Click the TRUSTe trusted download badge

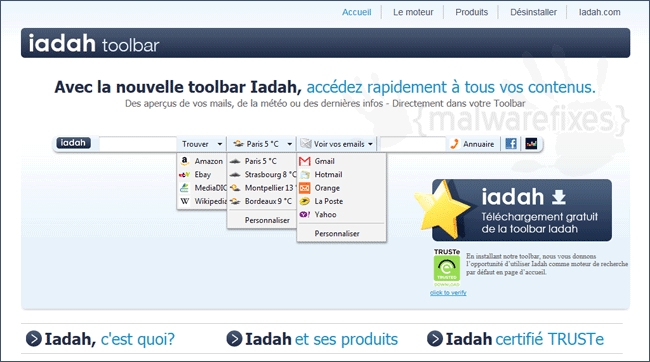pyautogui.click(x=447, y=268)
